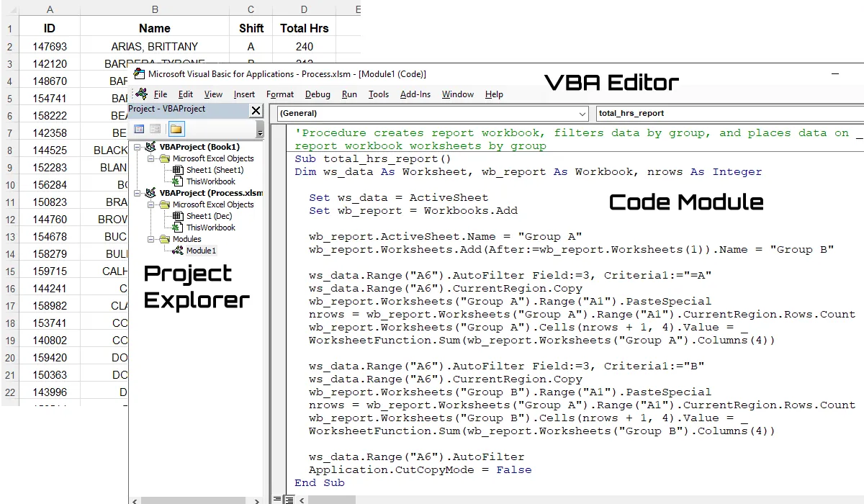Open the Insert menu
Image resolution: width=864 pixels, height=504 pixels.
[244, 94]
